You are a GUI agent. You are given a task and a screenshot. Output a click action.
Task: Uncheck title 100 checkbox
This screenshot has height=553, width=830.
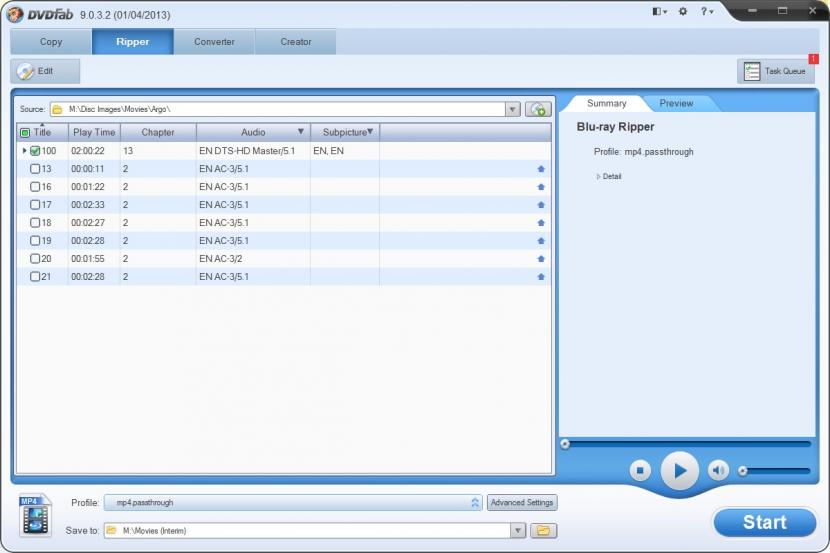35,151
